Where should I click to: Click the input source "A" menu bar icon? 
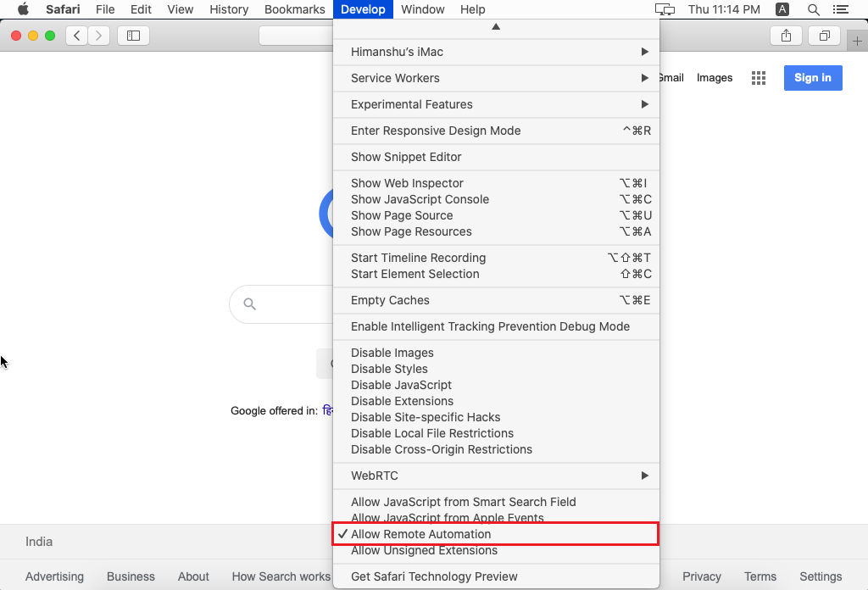click(x=781, y=9)
